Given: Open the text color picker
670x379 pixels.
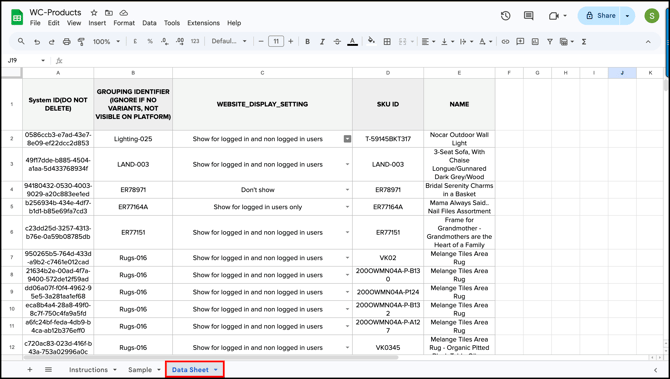Looking at the screenshot, I should click(353, 41).
